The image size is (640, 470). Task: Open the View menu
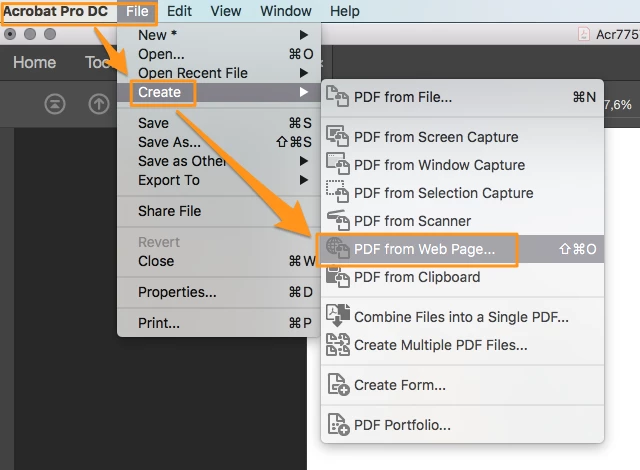coord(226,11)
